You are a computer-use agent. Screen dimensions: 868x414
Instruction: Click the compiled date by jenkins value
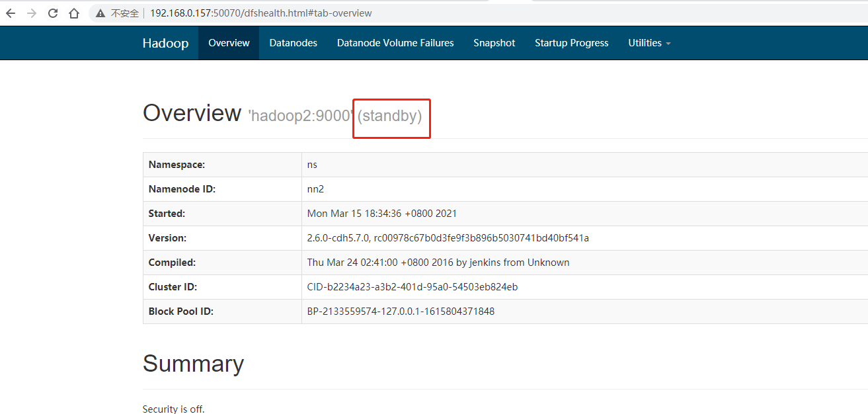pyautogui.click(x=438, y=263)
